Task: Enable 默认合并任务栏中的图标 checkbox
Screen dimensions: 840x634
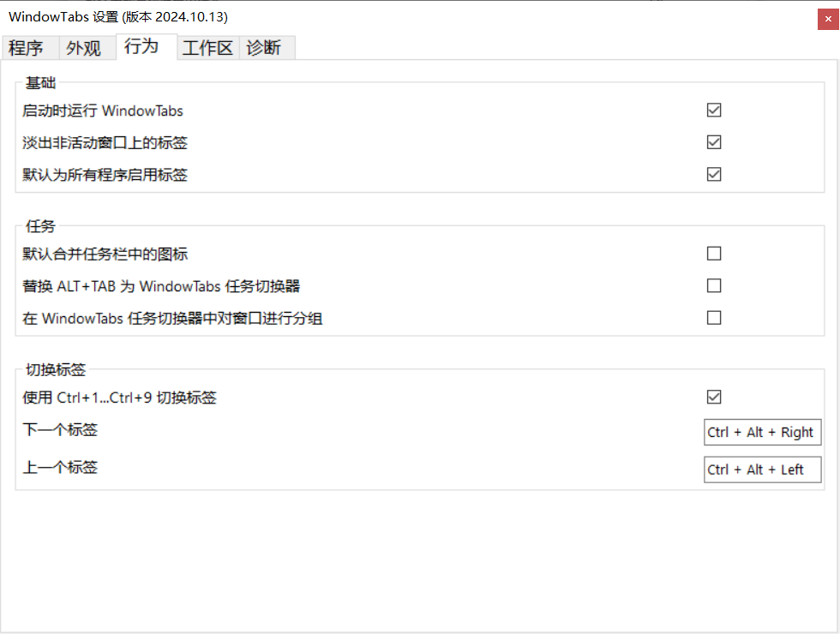Action: (x=714, y=254)
